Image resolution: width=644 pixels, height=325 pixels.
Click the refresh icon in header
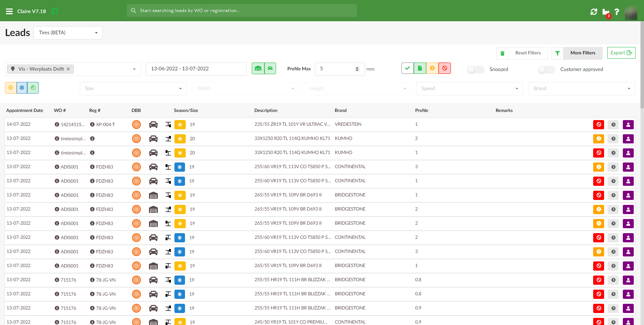(x=594, y=12)
